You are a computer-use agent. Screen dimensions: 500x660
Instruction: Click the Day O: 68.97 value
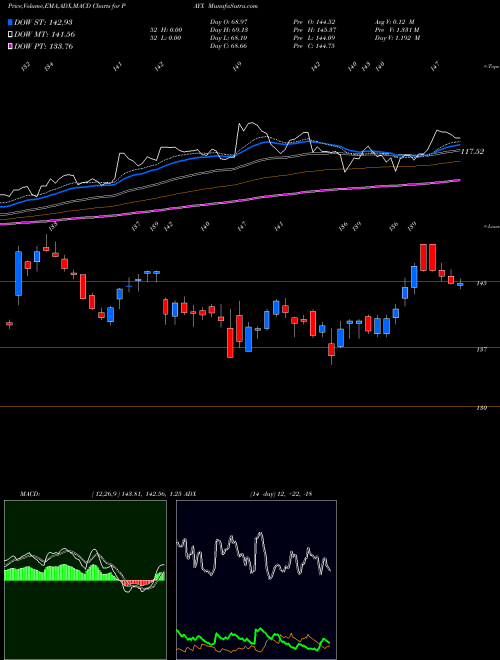pos(228,22)
